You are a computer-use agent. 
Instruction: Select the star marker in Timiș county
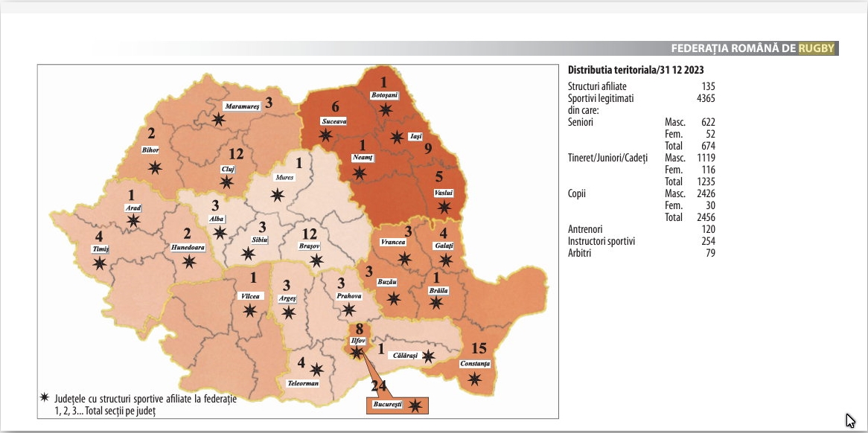pos(99,263)
